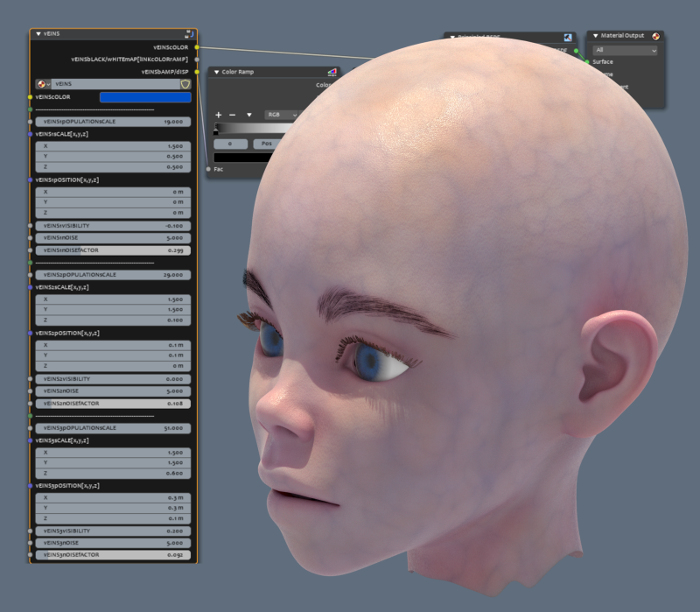Open the Color Ramp tools dropdown arrow

click(249, 116)
